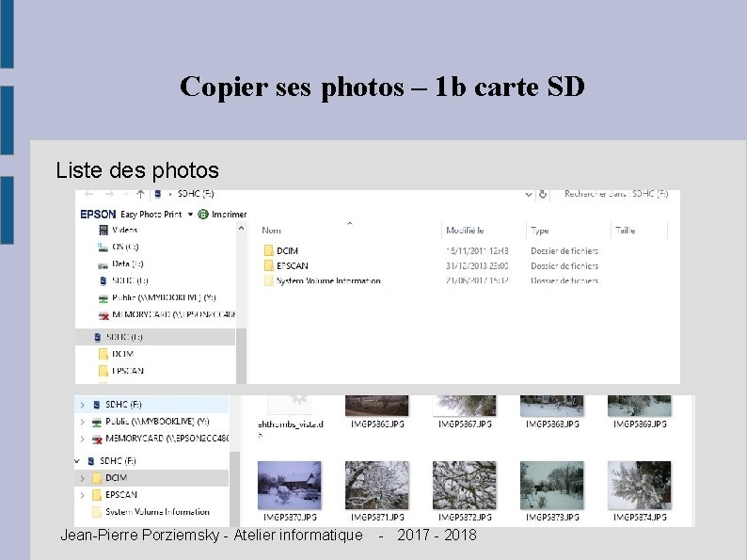Select System Volume Information in the file list

tap(328, 280)
